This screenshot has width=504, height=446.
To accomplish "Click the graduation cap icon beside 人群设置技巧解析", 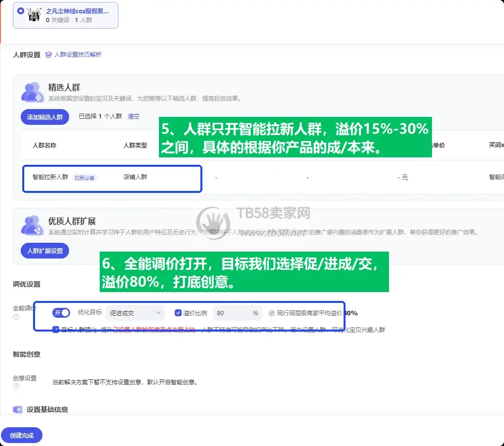I will (x=48, y=55).
